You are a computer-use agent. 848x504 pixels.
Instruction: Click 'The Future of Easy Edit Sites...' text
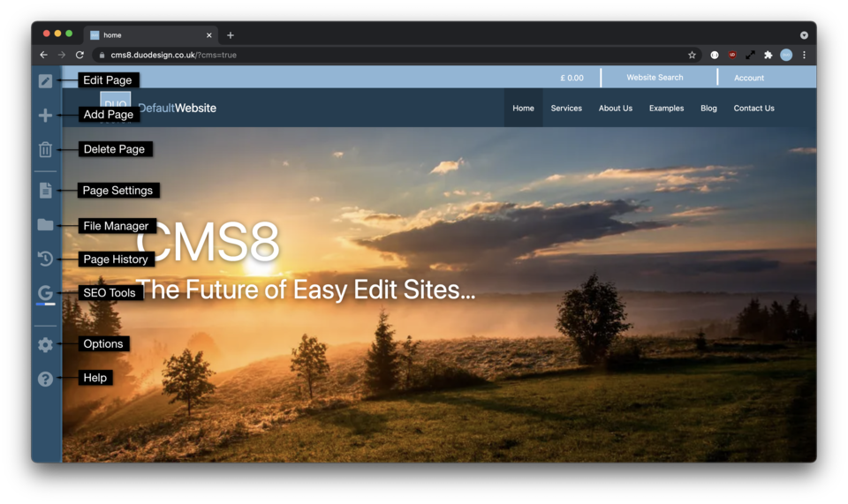pos(306,290)
